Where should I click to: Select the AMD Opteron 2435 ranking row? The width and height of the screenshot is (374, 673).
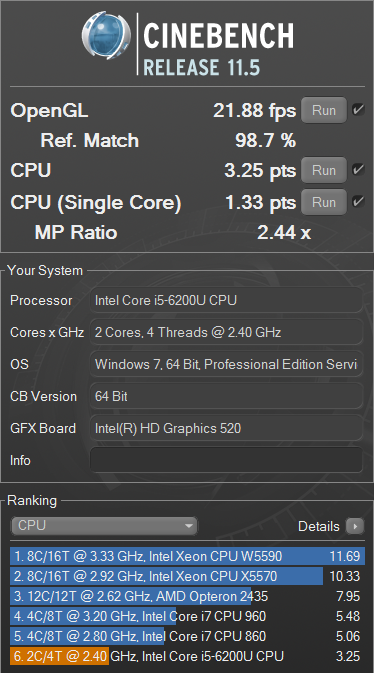pos(188,596)
